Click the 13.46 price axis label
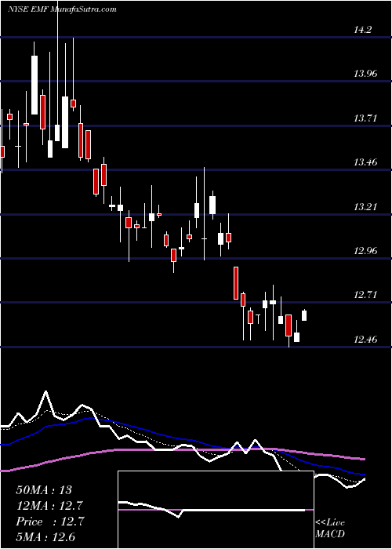The width and height of the screenshot is (392, 549). tap(367, 162)
